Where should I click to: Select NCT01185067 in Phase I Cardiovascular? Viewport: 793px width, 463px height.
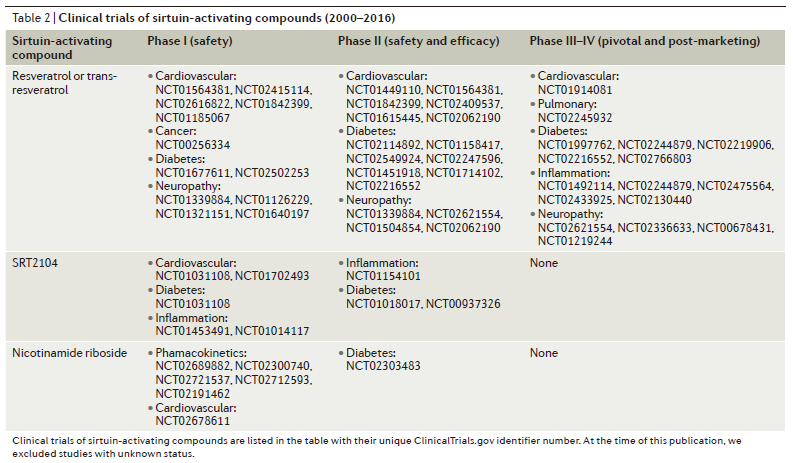193,118
